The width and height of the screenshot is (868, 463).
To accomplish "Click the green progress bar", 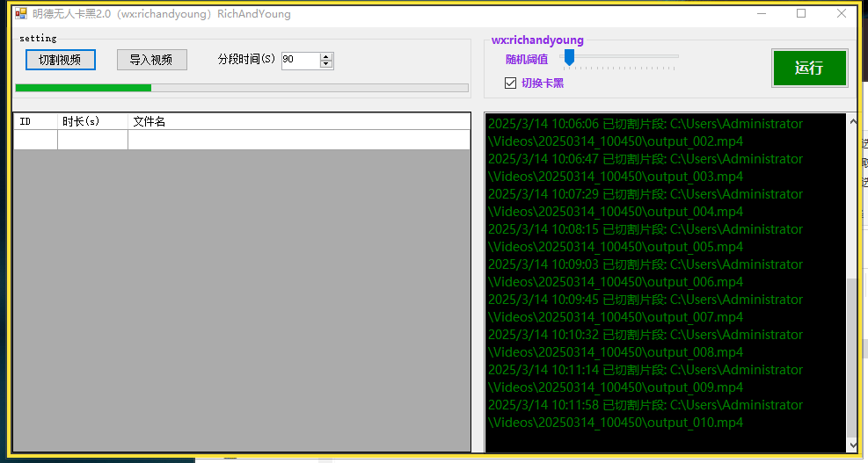I will pos(241,88).
